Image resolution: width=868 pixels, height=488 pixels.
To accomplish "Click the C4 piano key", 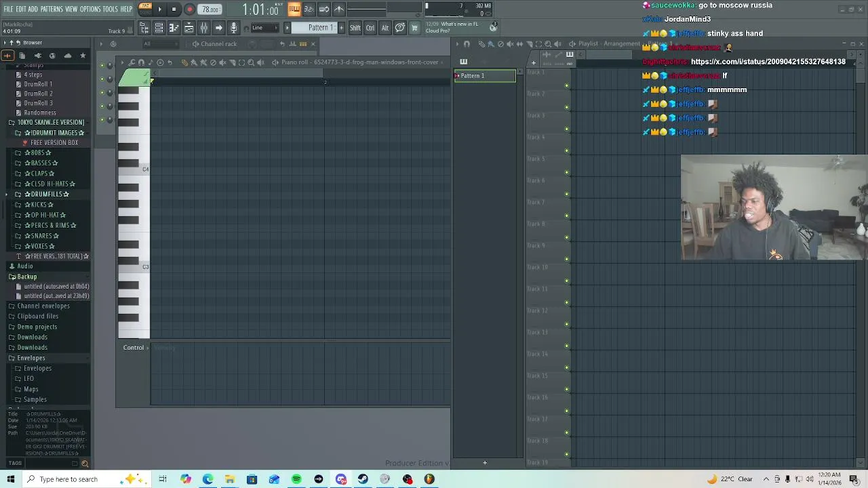I will click(x=134, y=169).
